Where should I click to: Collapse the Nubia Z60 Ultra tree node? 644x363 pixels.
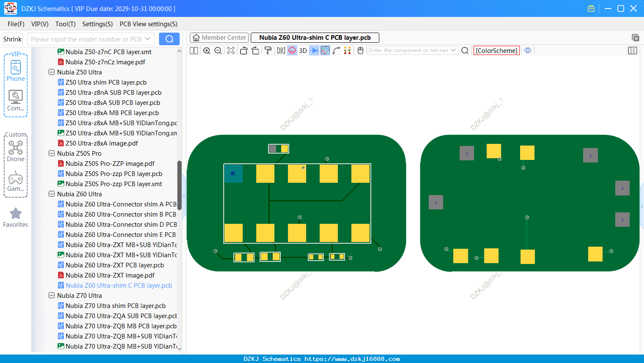(52, 194)
